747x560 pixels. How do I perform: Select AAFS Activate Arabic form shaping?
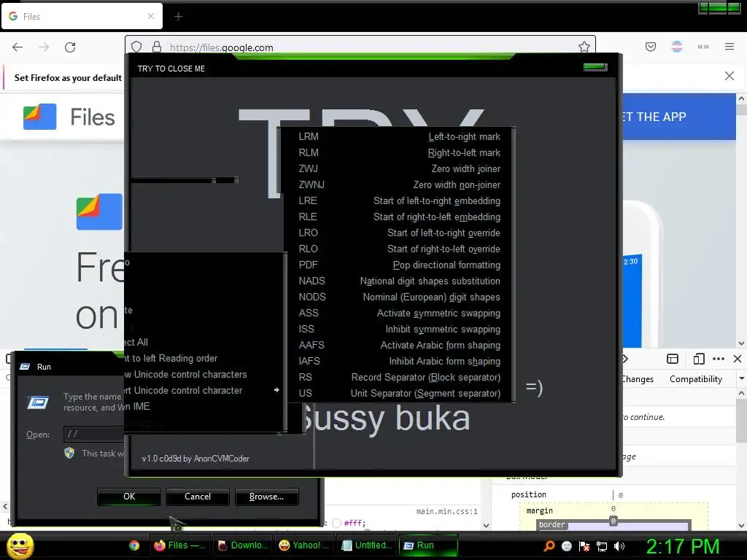point(399,345)
